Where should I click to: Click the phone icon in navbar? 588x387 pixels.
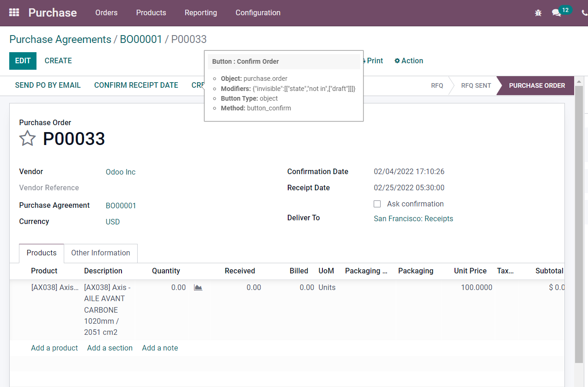point(584,13)
